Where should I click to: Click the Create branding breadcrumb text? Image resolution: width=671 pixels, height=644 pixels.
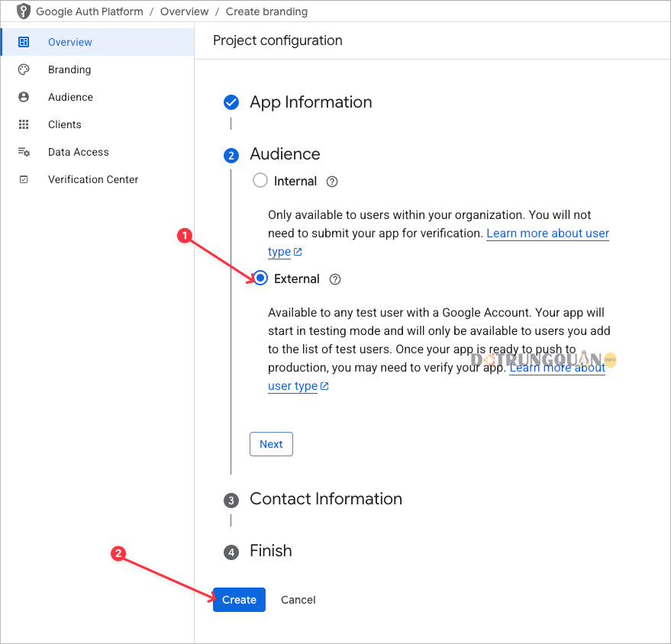point(266,11)
